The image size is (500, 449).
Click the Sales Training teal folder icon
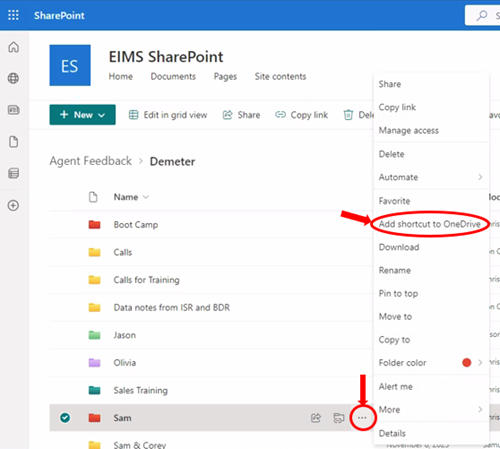pos(94,390)
